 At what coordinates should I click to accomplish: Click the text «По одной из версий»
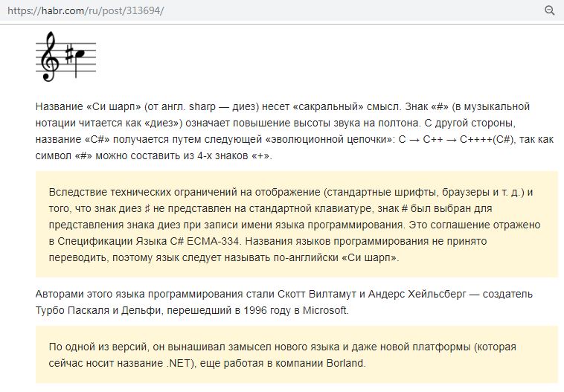click(x=98, y=347)
